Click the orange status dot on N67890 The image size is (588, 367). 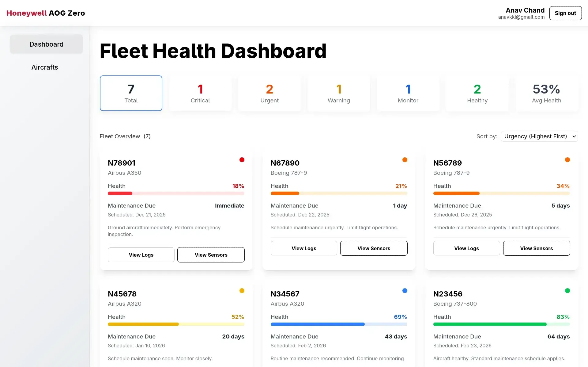(405, 160)
